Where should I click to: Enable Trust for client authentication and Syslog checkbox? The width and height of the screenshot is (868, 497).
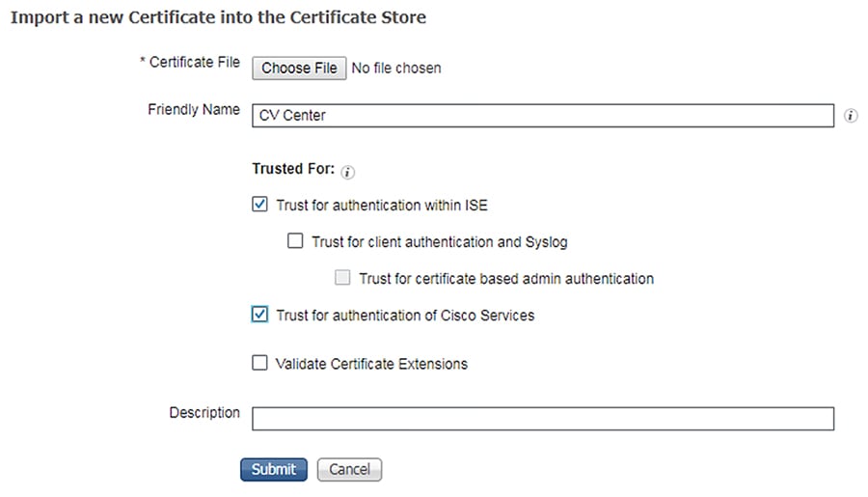tap(295, 241)
